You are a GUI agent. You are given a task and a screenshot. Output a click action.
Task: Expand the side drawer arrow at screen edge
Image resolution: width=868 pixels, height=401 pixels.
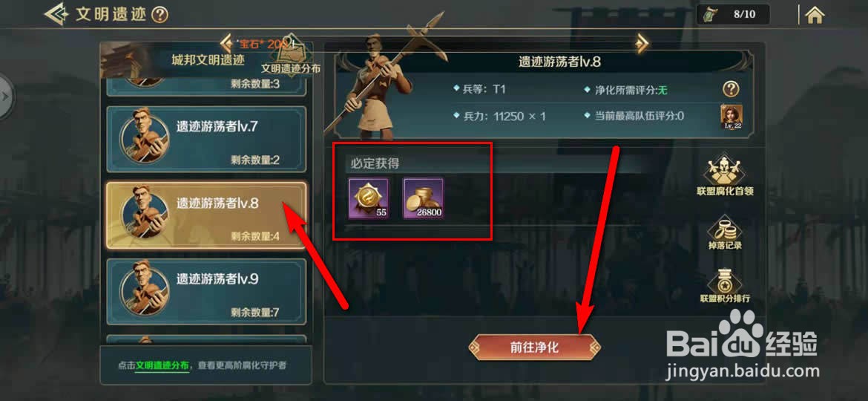click(5, 97)
